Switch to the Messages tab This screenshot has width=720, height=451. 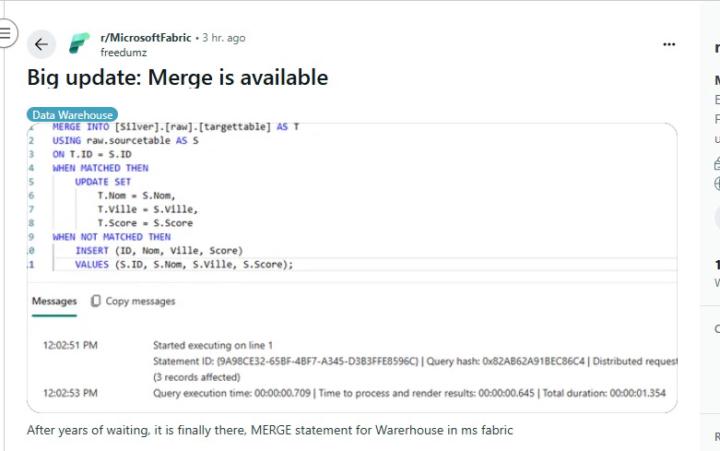(54, 301)
